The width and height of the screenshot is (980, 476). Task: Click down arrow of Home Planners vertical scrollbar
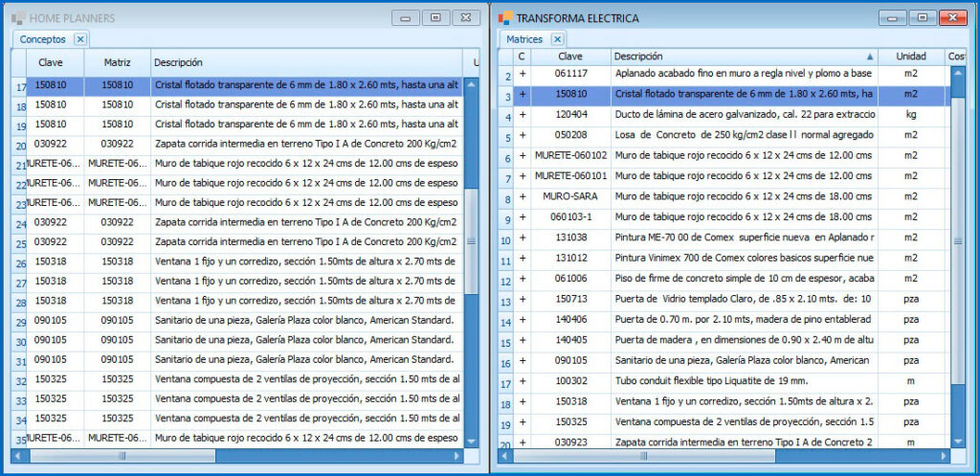471,442
